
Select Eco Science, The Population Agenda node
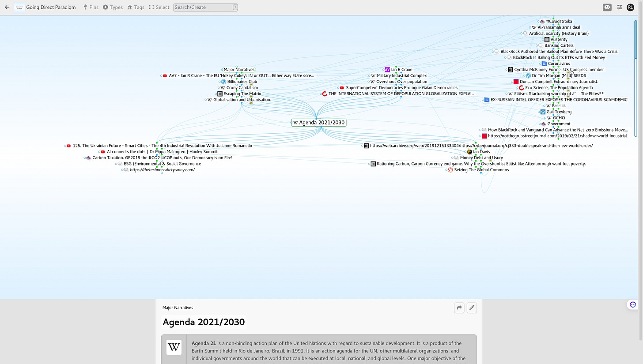556,88
